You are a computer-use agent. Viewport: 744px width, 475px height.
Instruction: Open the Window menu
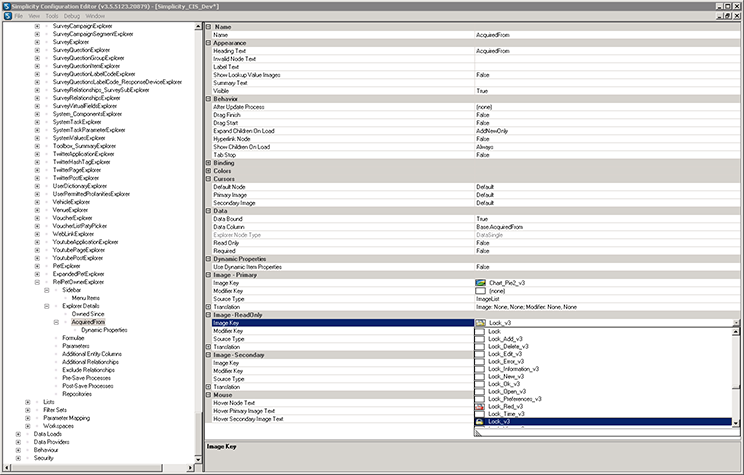pos(95,16)
